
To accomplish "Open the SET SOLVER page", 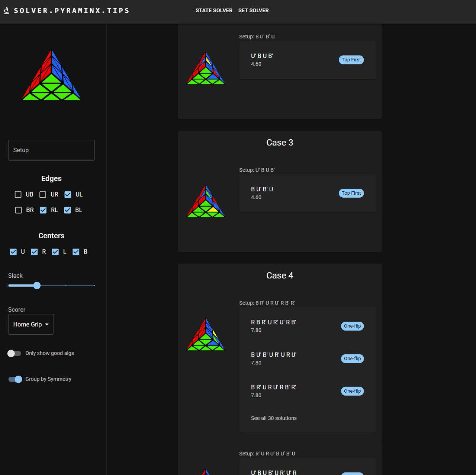I will click(x=253, y=10).
